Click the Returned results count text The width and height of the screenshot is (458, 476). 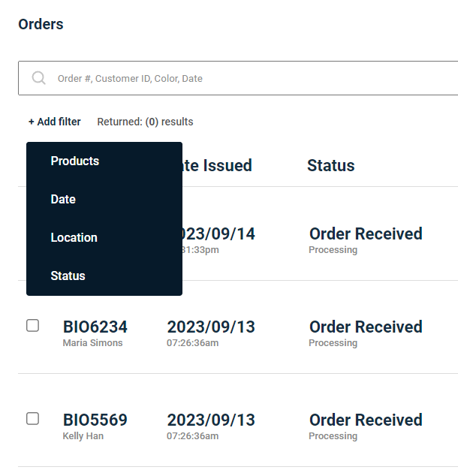click(145, 122)
